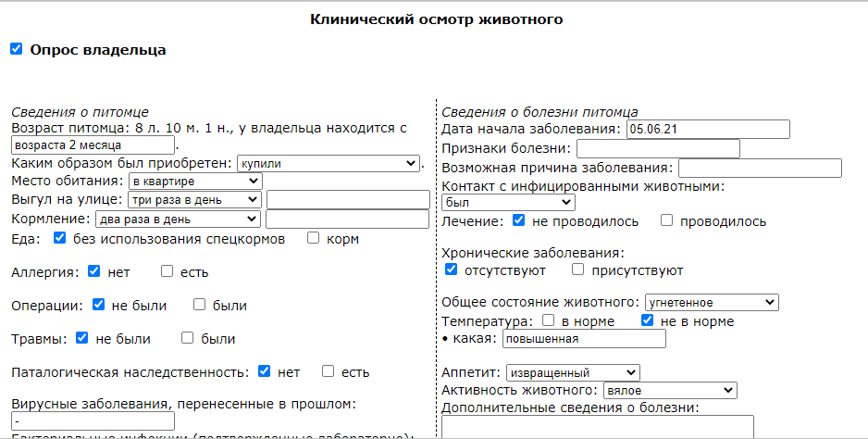Expand the Кормление frequency dropdown
This screenshot has width=868, height=439.
tap(178, 219)
